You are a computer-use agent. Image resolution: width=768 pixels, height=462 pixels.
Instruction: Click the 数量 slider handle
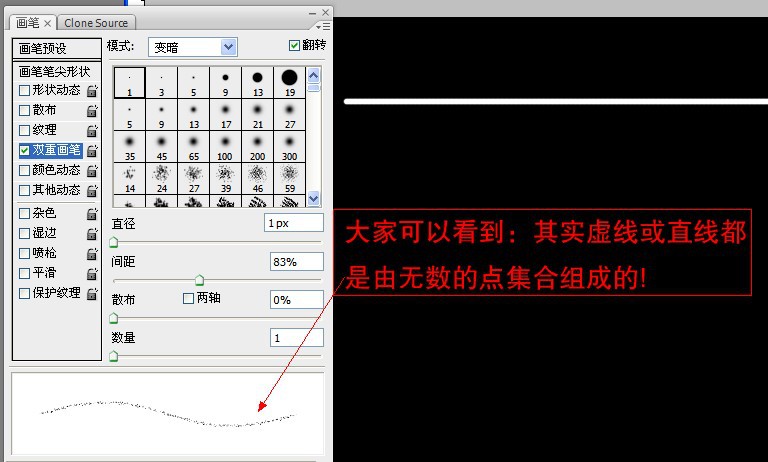pos(114,356)
